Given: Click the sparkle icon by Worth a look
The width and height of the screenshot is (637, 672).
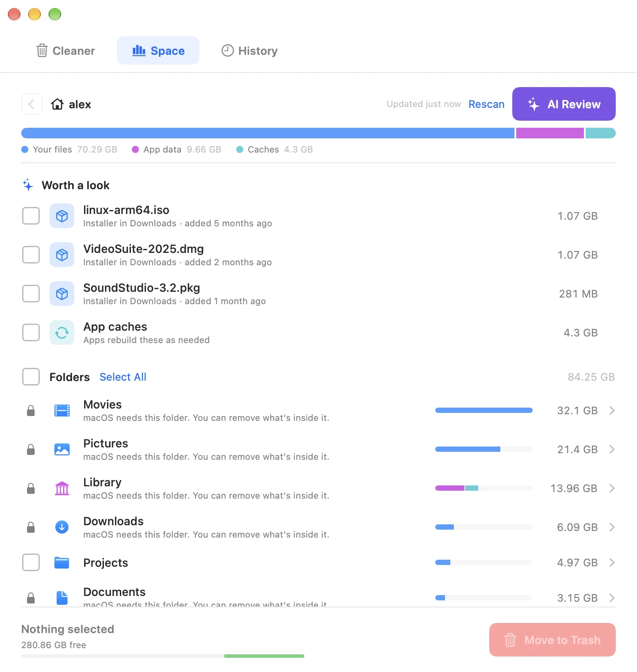Looking at the screenshot, I should point(28,185).
